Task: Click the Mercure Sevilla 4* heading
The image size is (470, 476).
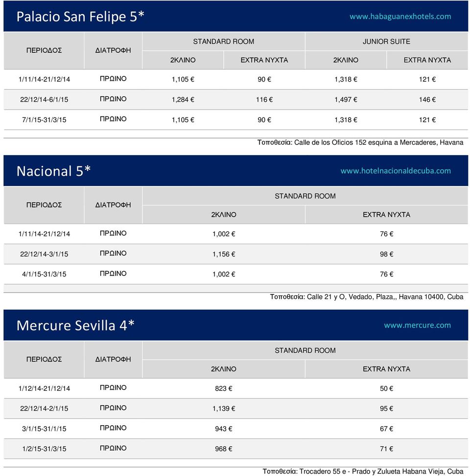Action: (x=75, y=325)
